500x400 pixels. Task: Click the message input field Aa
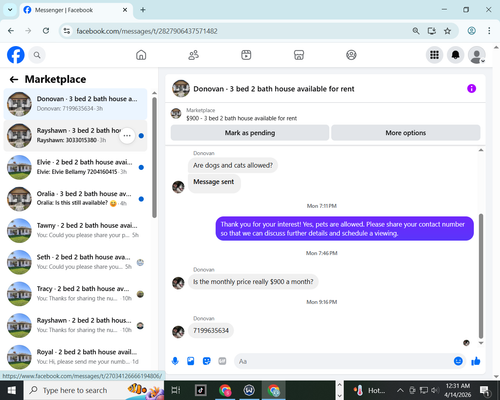(343, 361)
